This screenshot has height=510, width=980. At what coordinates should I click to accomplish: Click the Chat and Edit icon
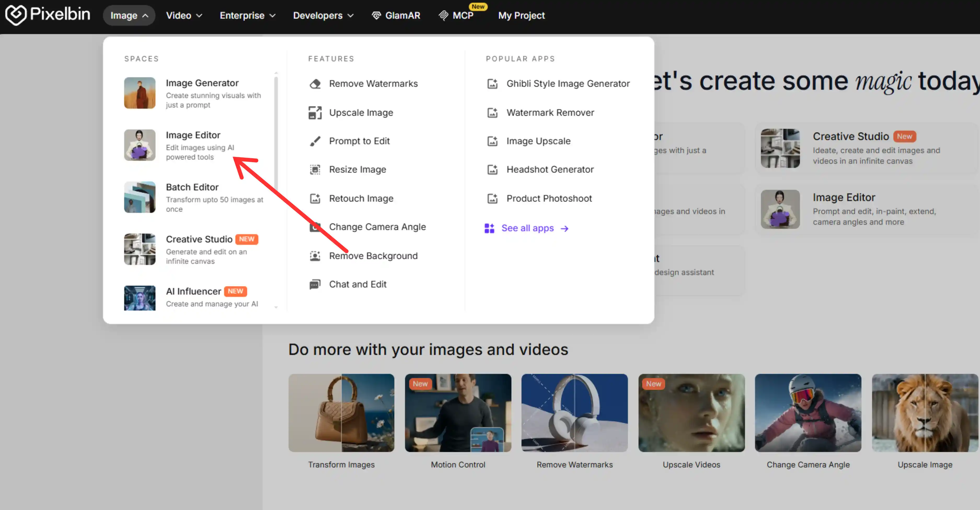[315, 284]
